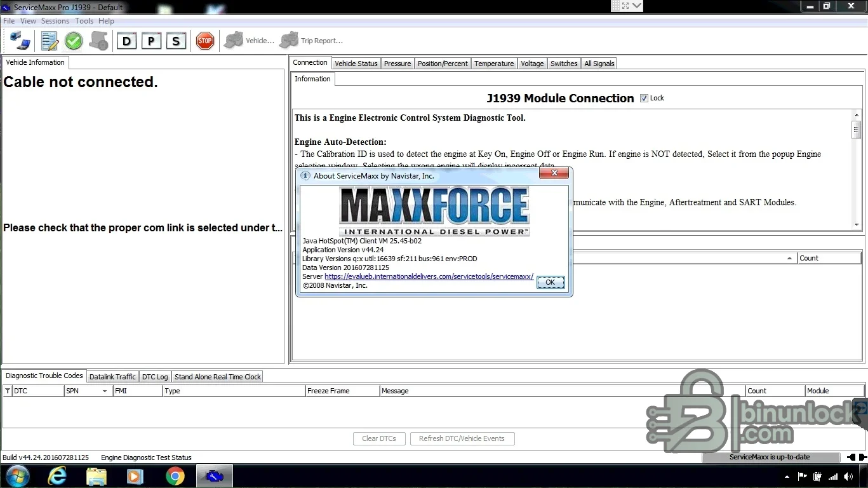Click the Freeze Frame column header
This screenshot has width=868, height=488.
tap(342, 391)
